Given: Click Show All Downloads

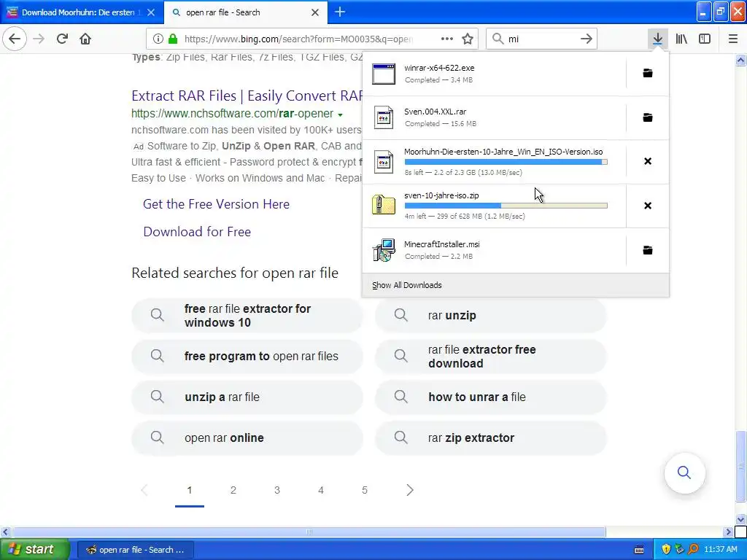Looking at the screenshot, I should pos(407,285).
